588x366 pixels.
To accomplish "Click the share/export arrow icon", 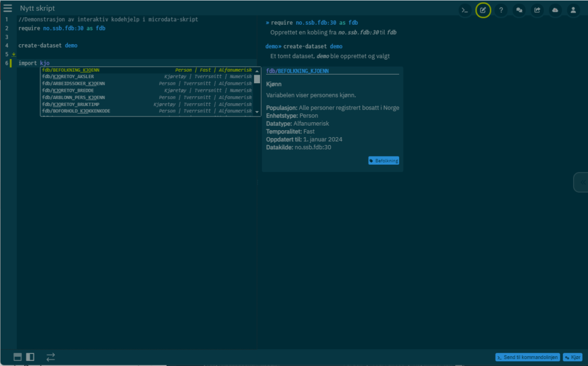I will (x=537, y=10).
